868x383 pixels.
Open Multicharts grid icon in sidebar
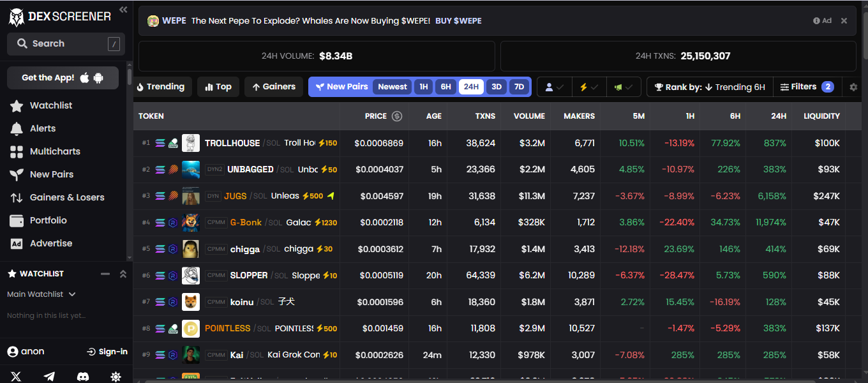pos(17,151)
